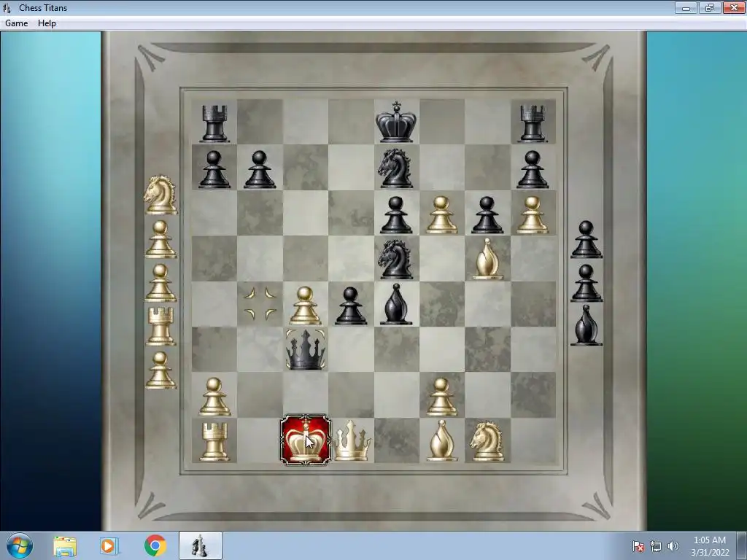747x560 pixels.
Task: Select the white knight on g1
Action: [487, 441]
